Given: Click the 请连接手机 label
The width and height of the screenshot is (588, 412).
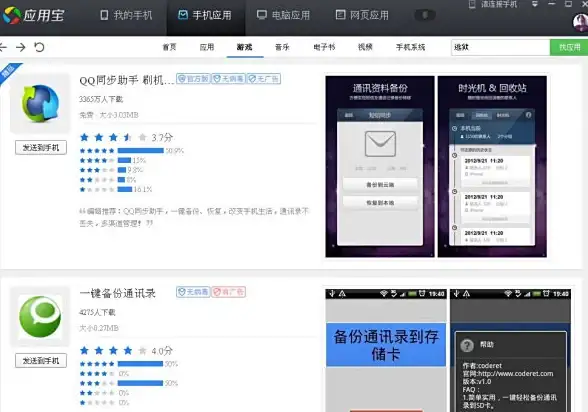Looking at the screenshot, I should click(x=499, y=4).
